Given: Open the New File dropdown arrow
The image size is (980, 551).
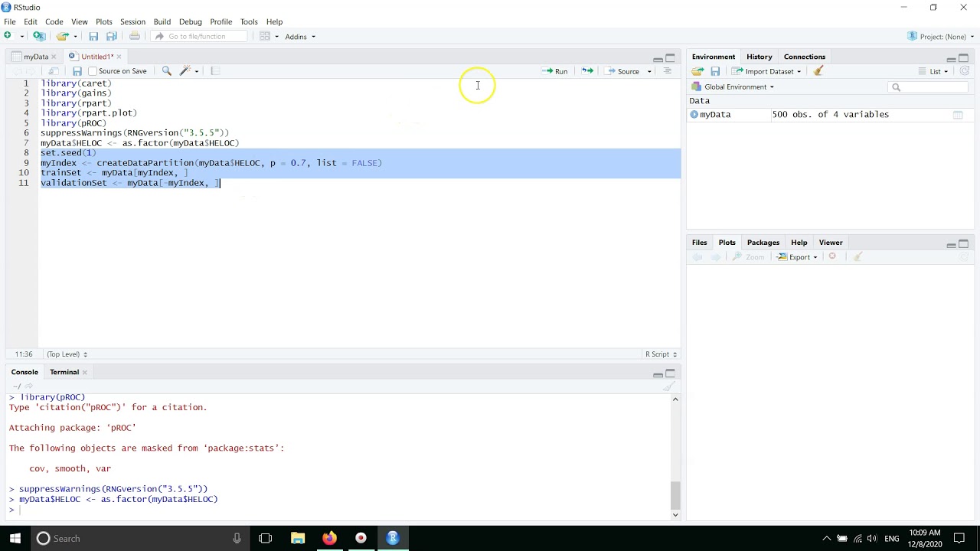Looking at the screenshot, I should point(21,37).
